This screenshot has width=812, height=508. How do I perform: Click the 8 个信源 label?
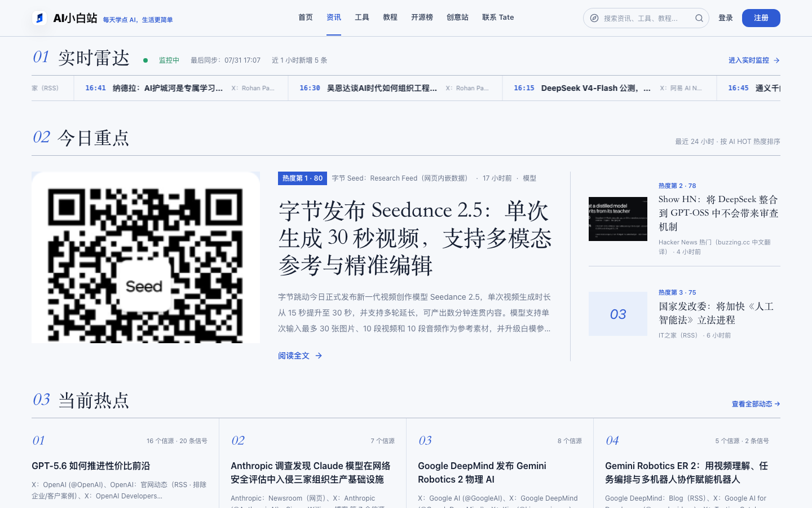570,441
